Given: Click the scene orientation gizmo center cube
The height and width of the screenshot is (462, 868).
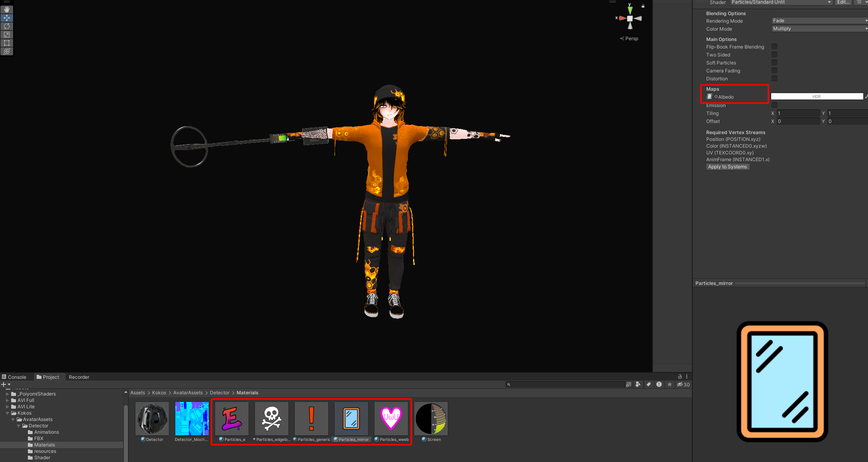Looking at the screenshot, I should 630,19.
